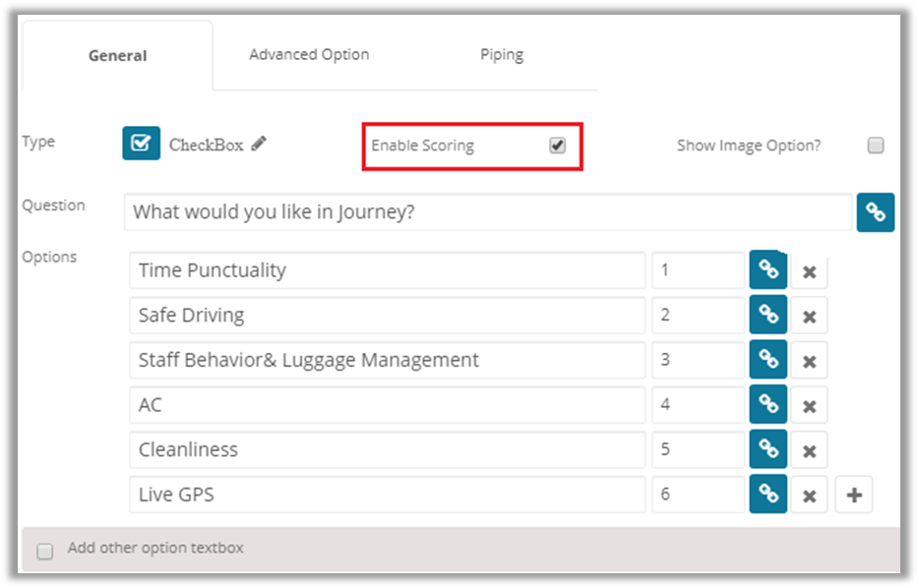
Task: Edit question type with pencil icon
Action: click(259, 144)
